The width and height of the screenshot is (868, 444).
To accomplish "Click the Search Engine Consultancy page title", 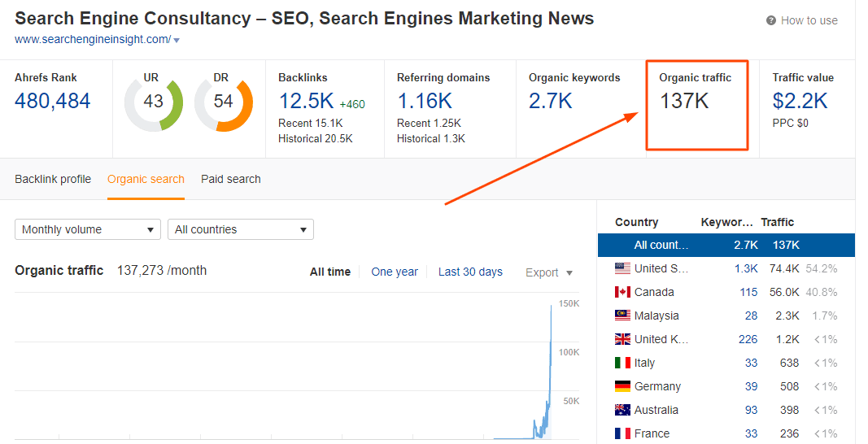I will [304, 18].
